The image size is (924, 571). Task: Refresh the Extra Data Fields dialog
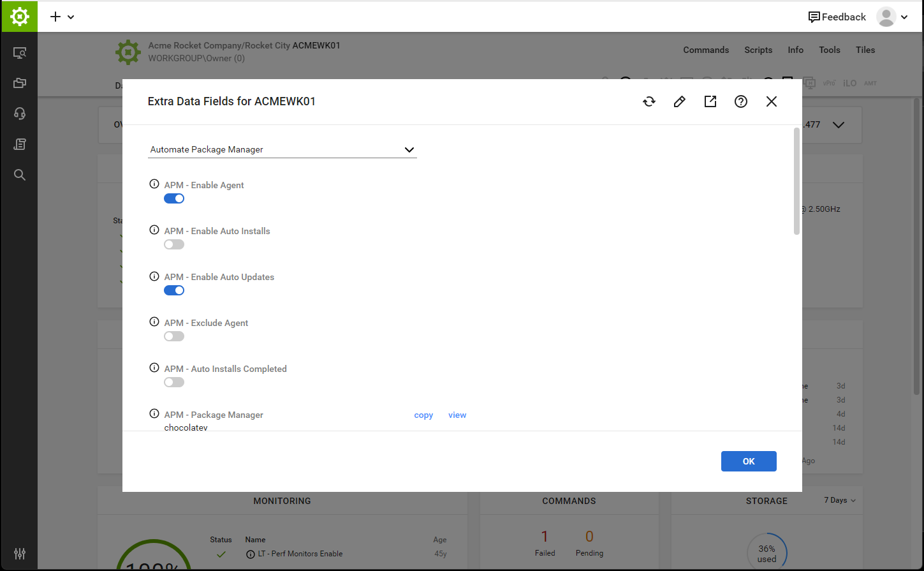point(649,101)
